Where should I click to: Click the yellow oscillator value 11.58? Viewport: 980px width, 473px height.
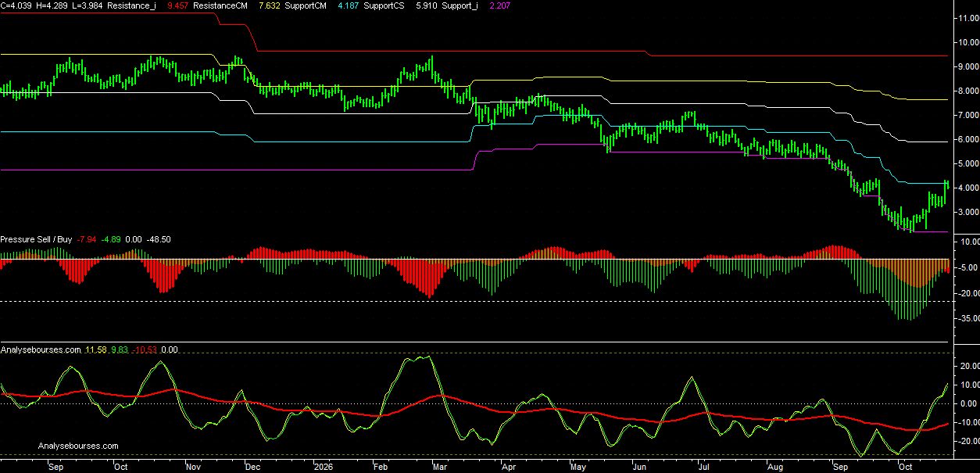(x=96, y=349)
